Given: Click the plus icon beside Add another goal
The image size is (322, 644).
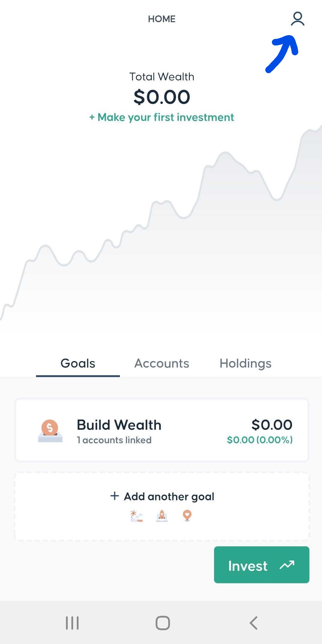Looking at the screenshot, I should [115, 496].
